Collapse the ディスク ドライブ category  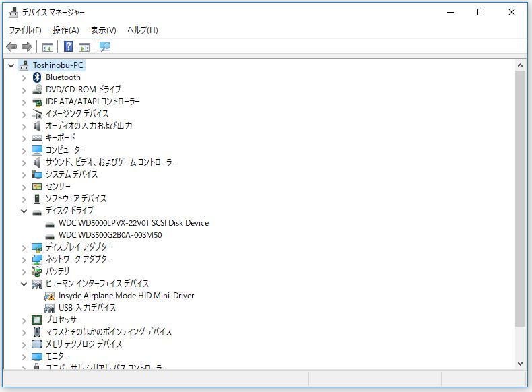coord(24,211)
